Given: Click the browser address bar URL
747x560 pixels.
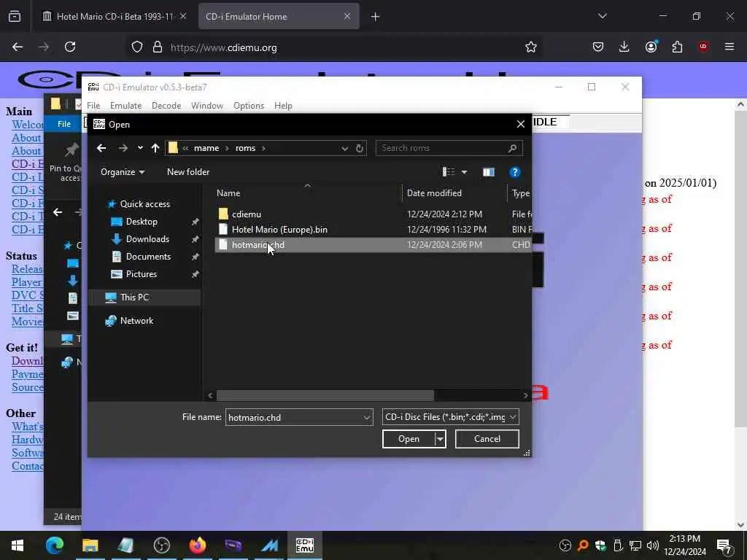Looking at the screenshot, I should (223, 47).
